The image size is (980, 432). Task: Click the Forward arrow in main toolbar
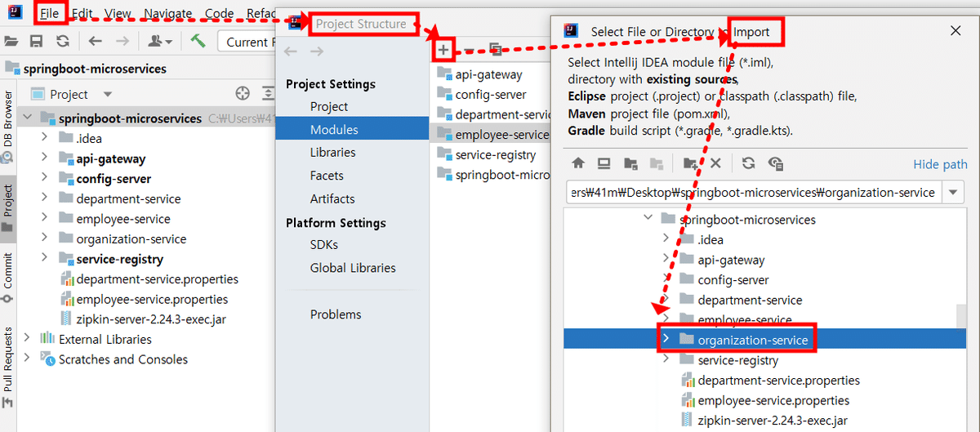pyautogui.click(x=122, y=41)
